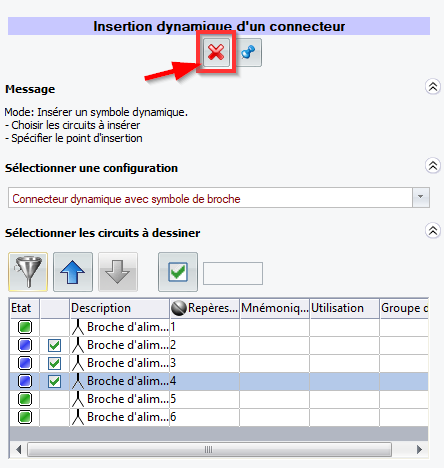
Task: Uncheck the checkbox for pin 3
Action: [54, 363]
